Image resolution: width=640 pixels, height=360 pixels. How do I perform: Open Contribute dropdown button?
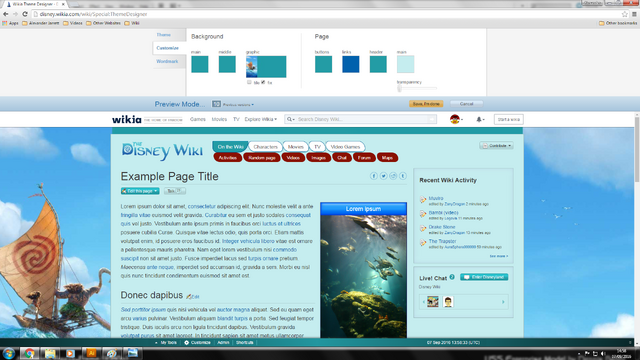[x=496, y=145]
